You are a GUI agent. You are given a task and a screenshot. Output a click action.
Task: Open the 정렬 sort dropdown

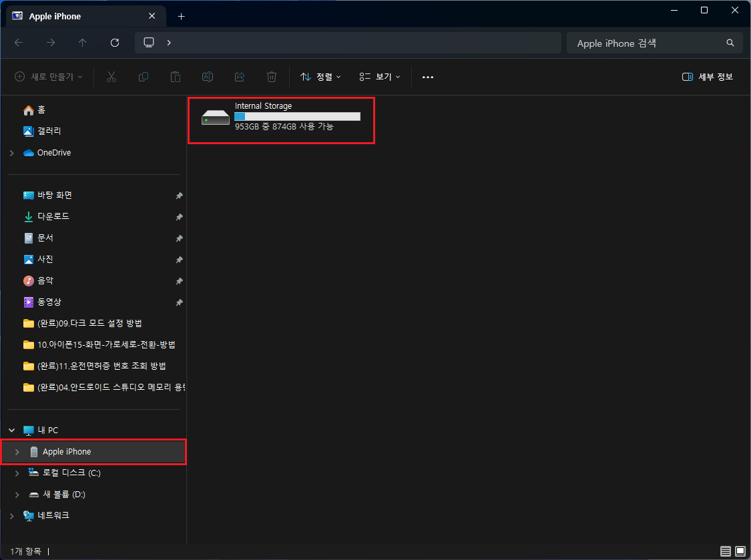[x=320, y=77]
